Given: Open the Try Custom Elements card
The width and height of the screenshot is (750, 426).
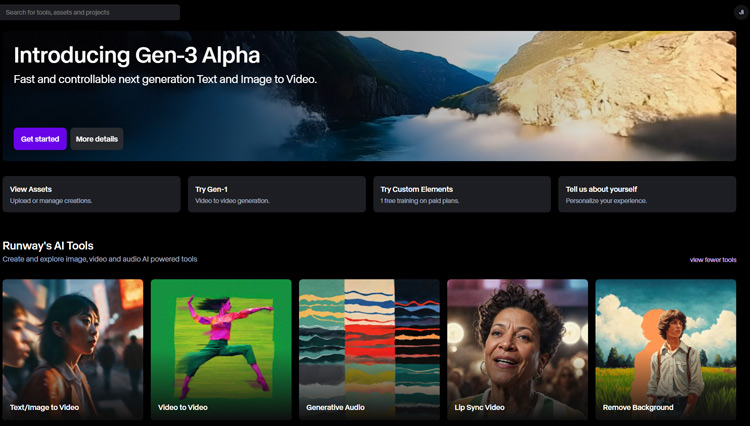Looking at the screenshot, I should click(462, 194).
